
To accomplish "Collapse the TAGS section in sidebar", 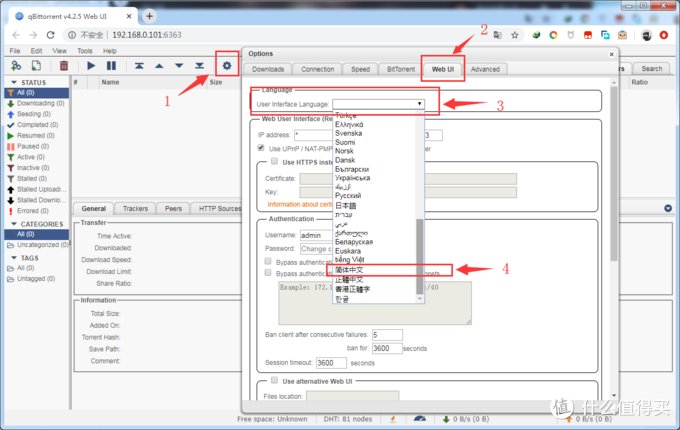I will (x=14, y=257).
